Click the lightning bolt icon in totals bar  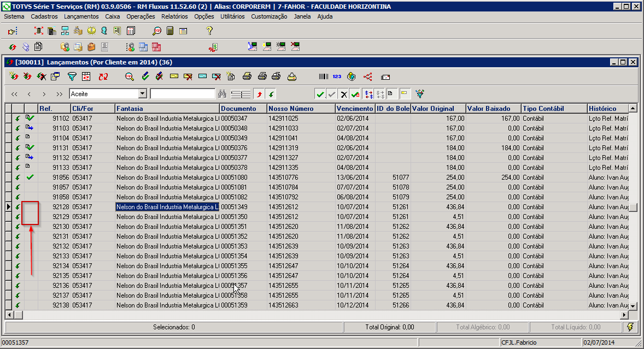point(630,327)
